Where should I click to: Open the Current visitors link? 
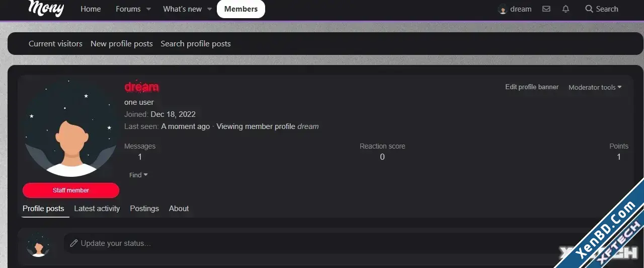tap(55, 44)
